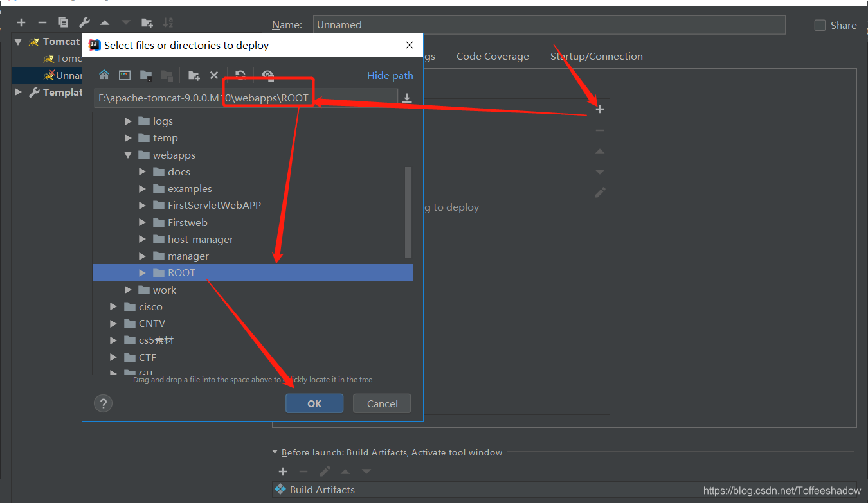Open path history download arrow icon
The height and width of the screenshot is (503, 868).
pyautogui.click(x=407, y=98)
